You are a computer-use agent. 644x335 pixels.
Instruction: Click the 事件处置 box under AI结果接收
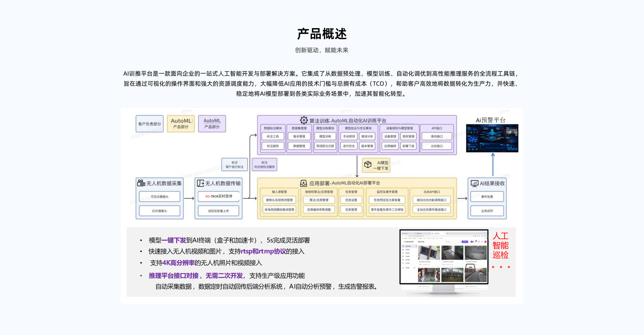coord(487,197)
